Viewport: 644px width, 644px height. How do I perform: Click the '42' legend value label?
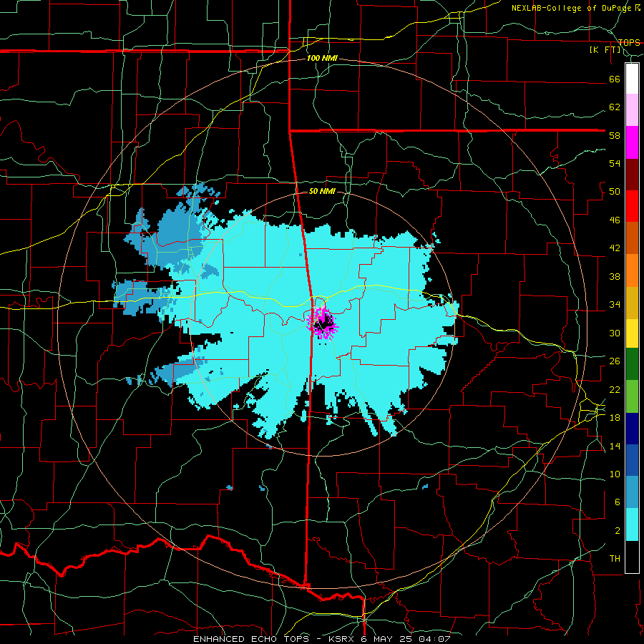(615, 248)
